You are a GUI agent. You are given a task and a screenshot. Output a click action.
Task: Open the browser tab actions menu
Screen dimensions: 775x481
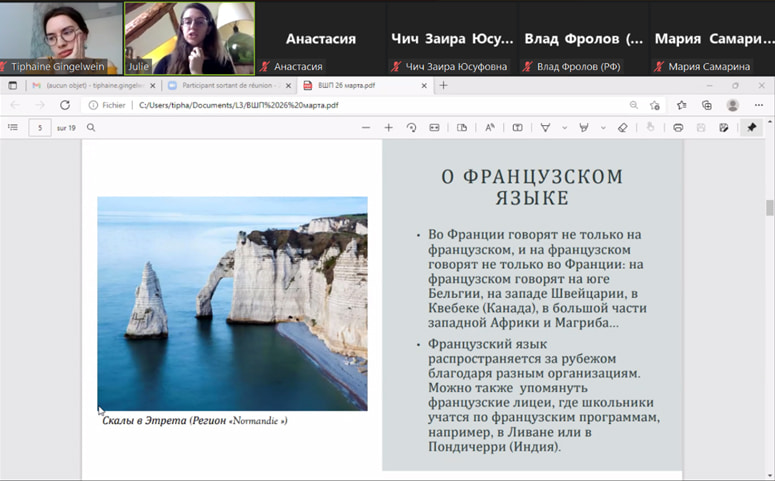[13, 86]
